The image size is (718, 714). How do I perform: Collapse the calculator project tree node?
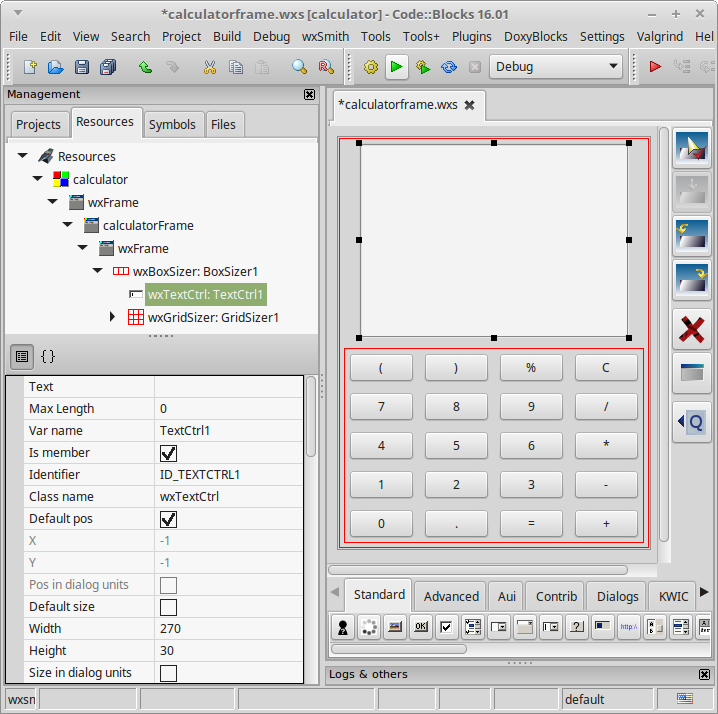click(38, 179)
